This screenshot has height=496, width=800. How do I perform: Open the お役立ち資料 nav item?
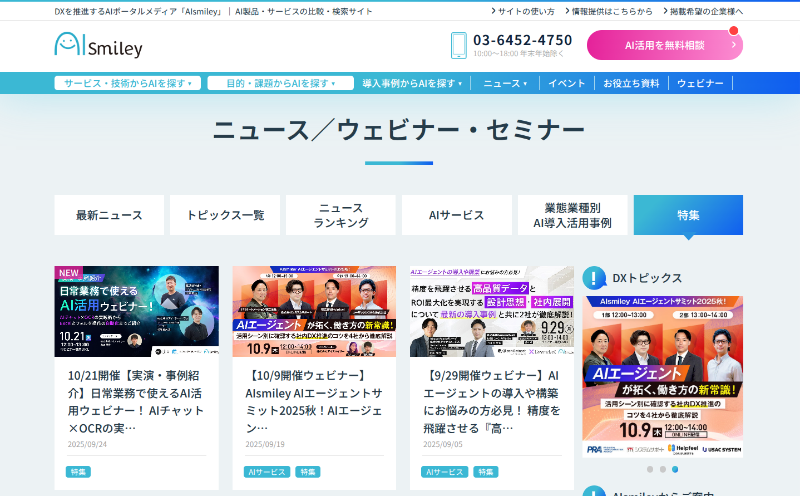(632, 83)
